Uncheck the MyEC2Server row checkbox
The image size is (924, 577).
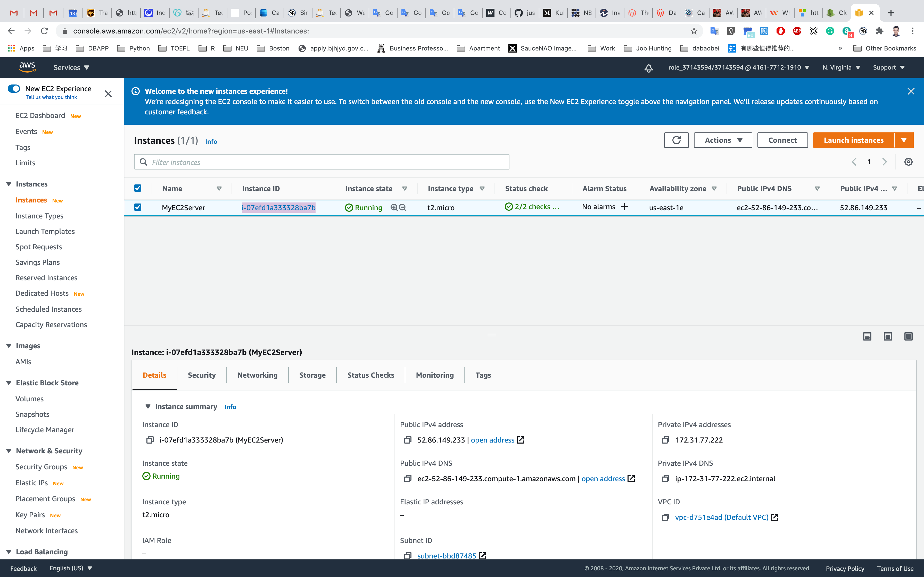tap(138, 207)
